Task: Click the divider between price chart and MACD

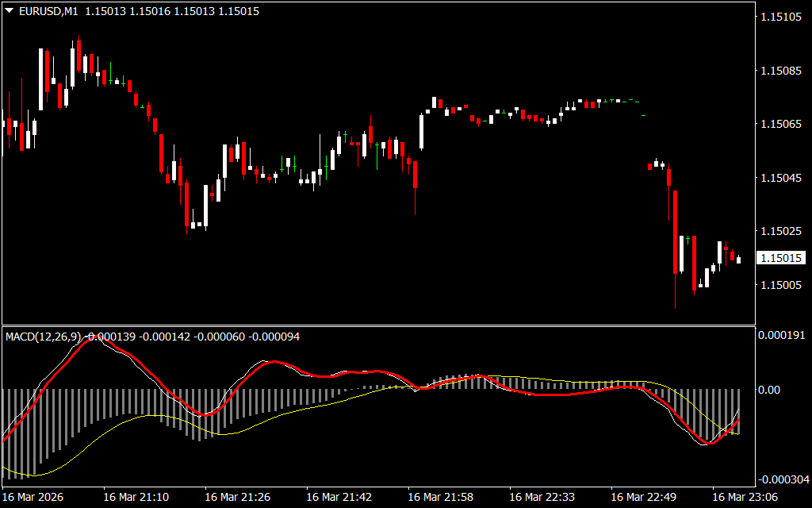Action: 377,325
